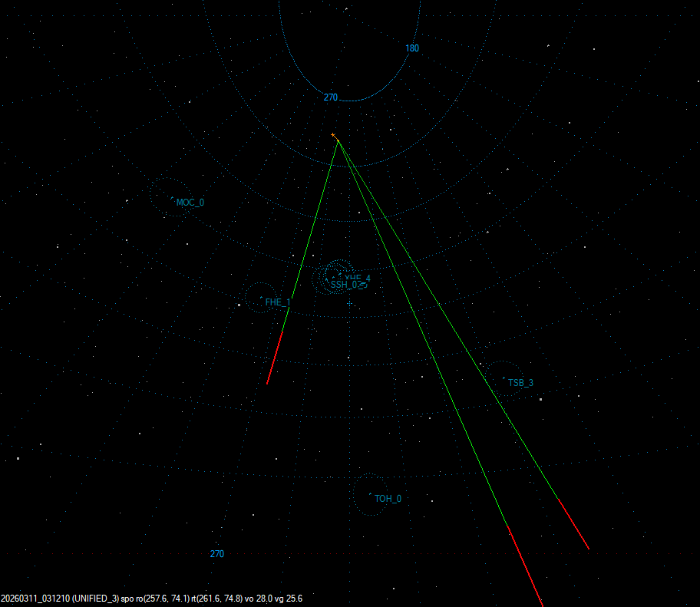This screenshot has width=700, height=607.
Task: Select the TOH_0 radiant label
Action: click(388, 499)
